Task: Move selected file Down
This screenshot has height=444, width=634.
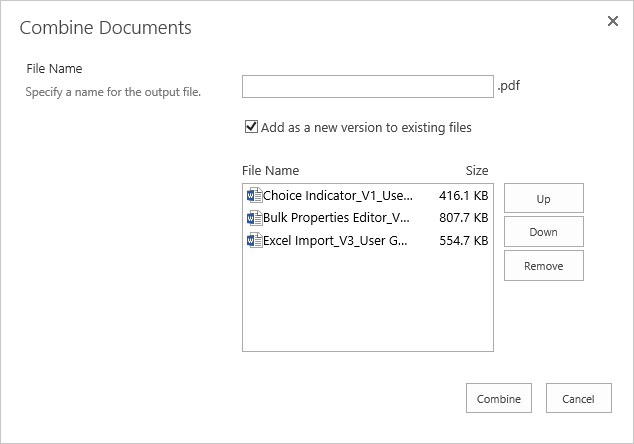Action: click(543, 232)
